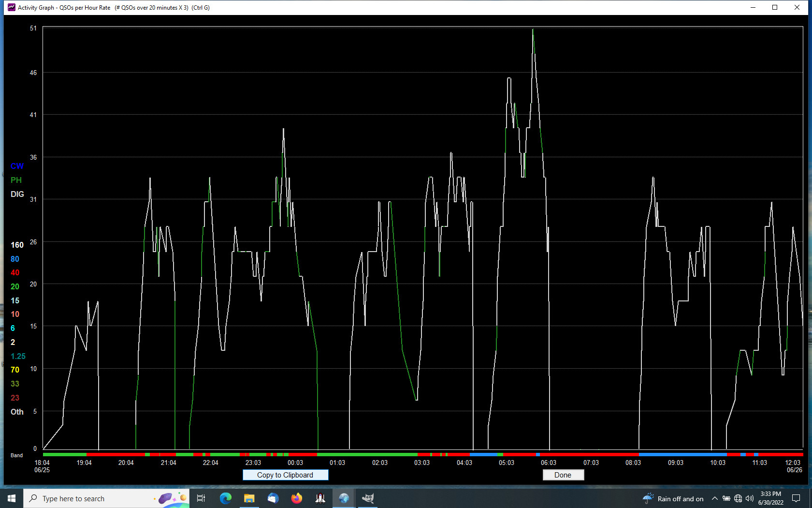
Task: Click the 80 band legend label
Action: pos(15,259)
